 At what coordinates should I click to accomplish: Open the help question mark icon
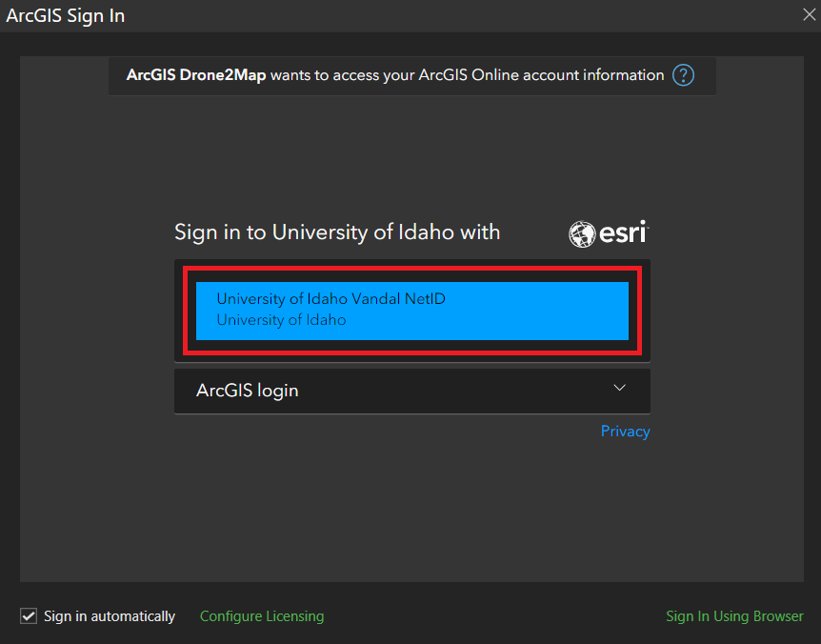pos(683,75)
